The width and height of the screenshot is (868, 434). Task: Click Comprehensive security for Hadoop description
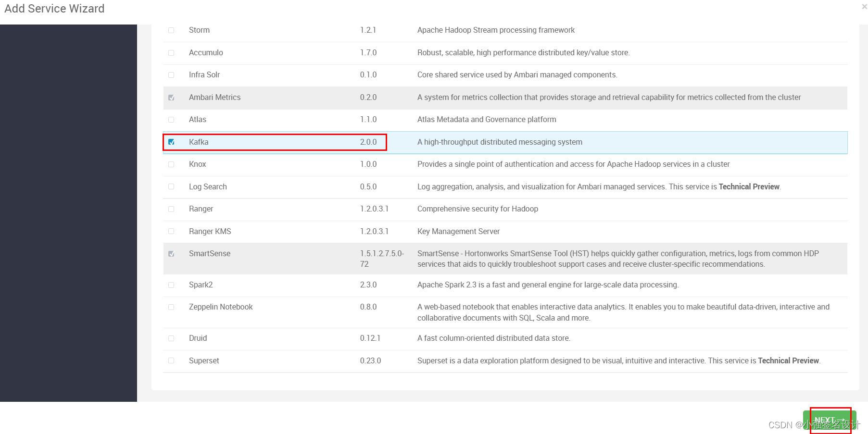click(478, 209)
